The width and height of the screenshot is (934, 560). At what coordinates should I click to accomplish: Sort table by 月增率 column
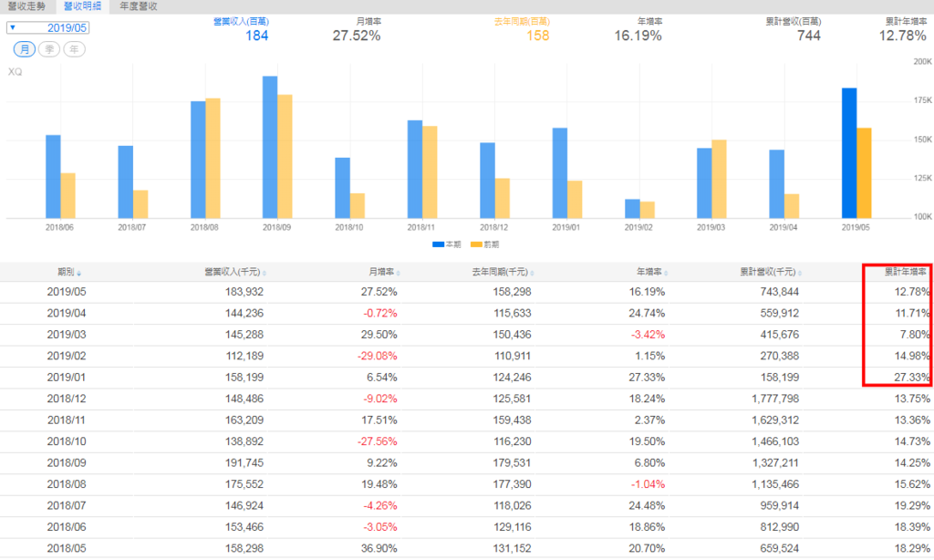click(384, 272)
